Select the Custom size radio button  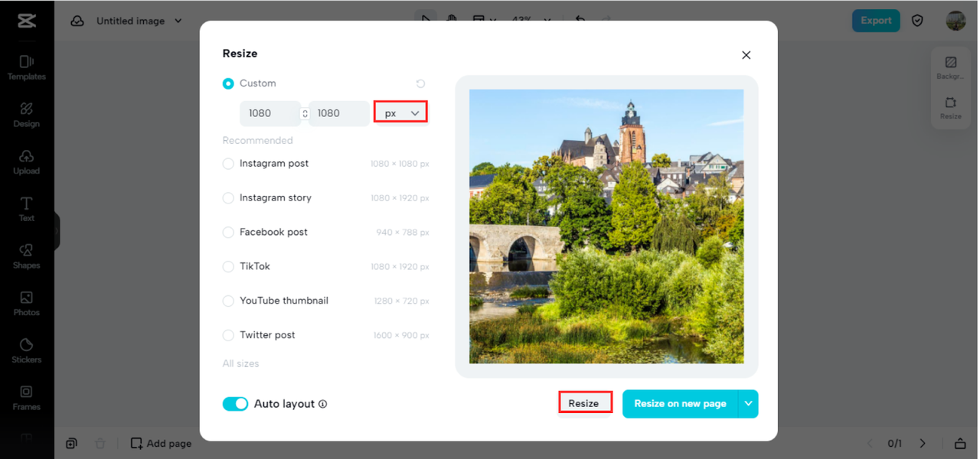pyautogui.click(x=228, y=83)
